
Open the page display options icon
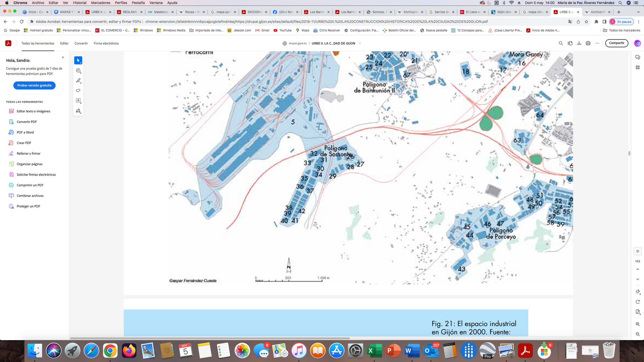[x=638, y=312]
